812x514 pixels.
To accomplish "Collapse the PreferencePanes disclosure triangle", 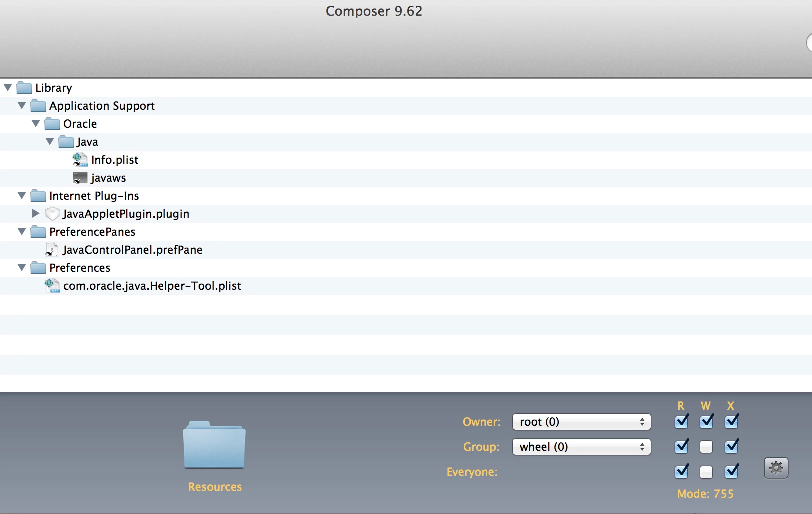I will pos(22,232).
